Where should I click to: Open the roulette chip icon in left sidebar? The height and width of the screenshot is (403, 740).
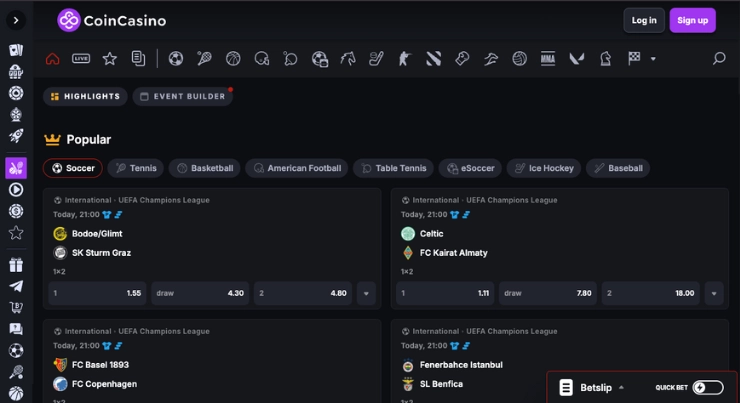coord(16,93)
